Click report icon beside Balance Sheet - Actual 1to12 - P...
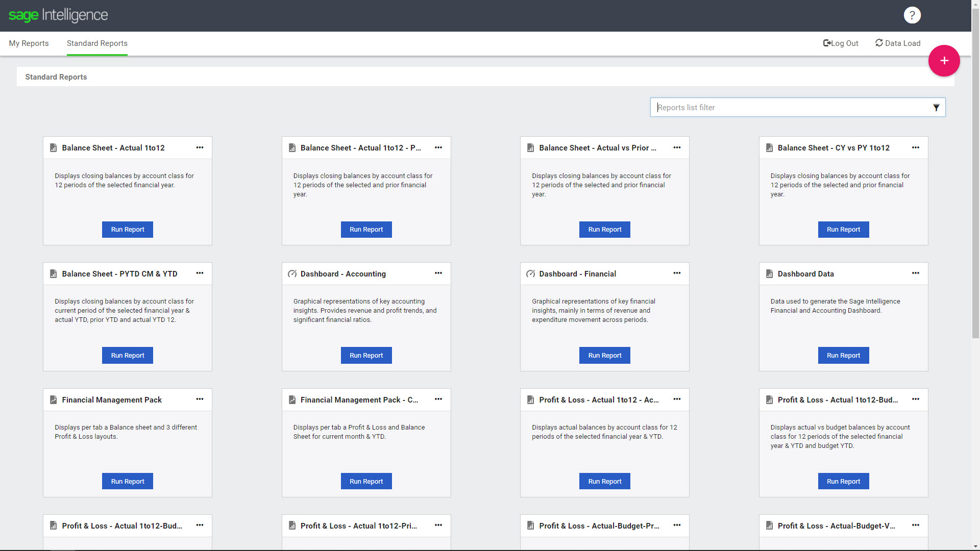980x551 pixels. tap(292, 148)
